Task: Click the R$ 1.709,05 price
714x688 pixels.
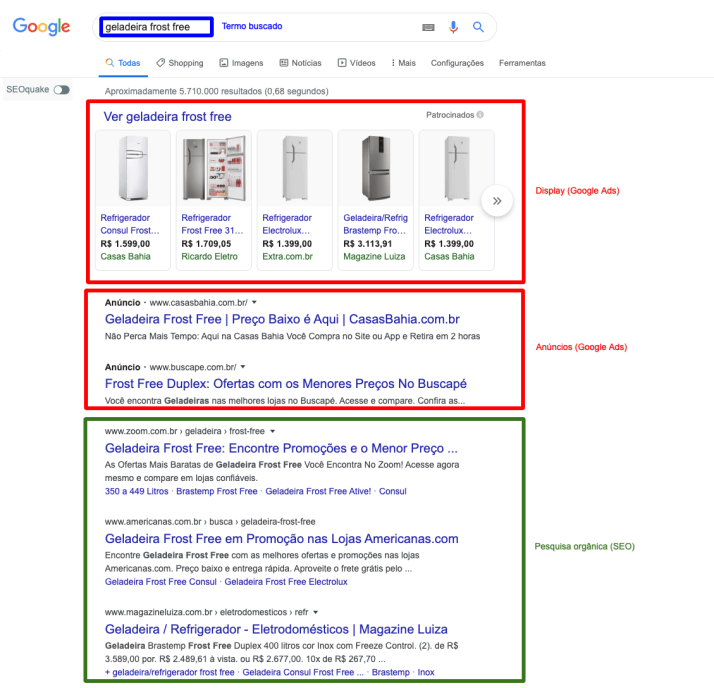Action: pos(206,244)
